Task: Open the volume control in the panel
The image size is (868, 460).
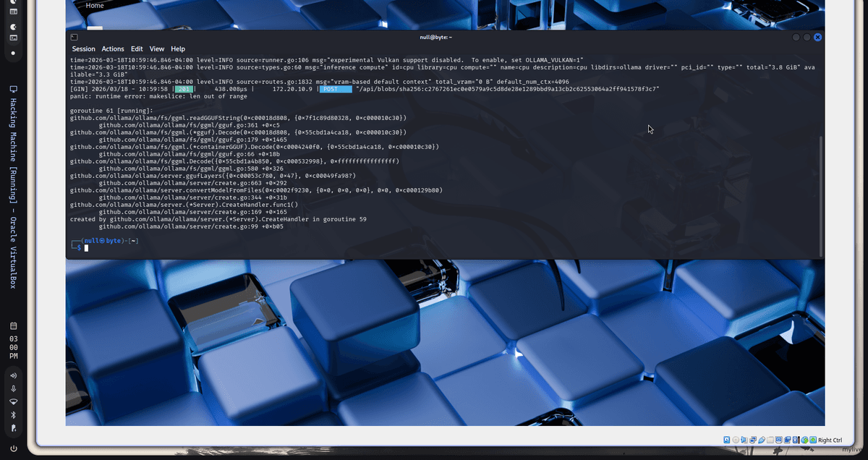Action: 13,375
